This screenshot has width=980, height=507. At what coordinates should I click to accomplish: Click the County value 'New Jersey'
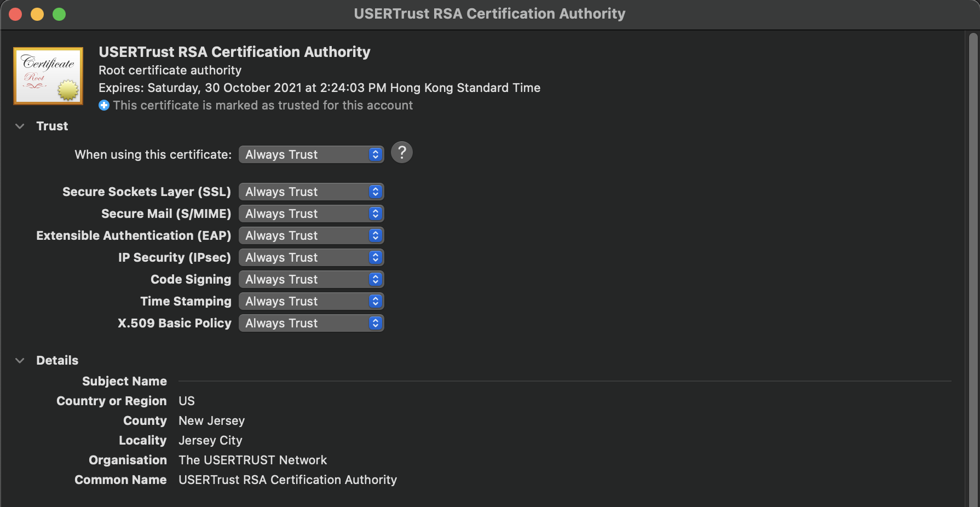211,420
